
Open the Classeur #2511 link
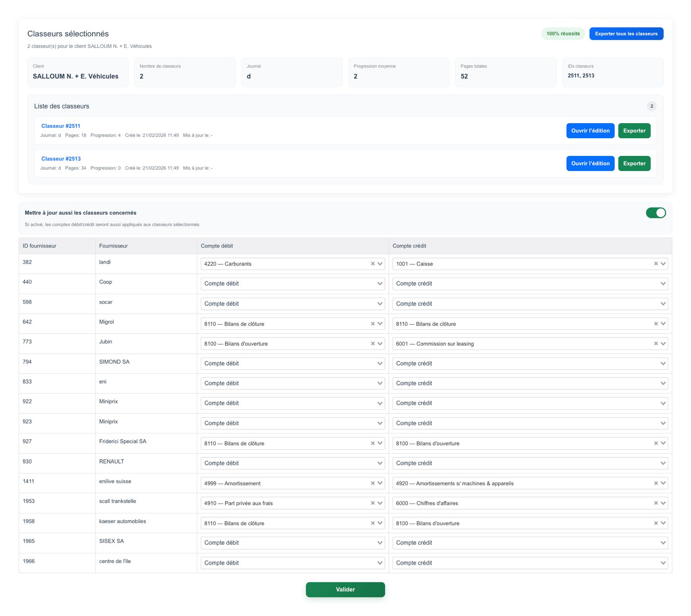pos(61,126)
